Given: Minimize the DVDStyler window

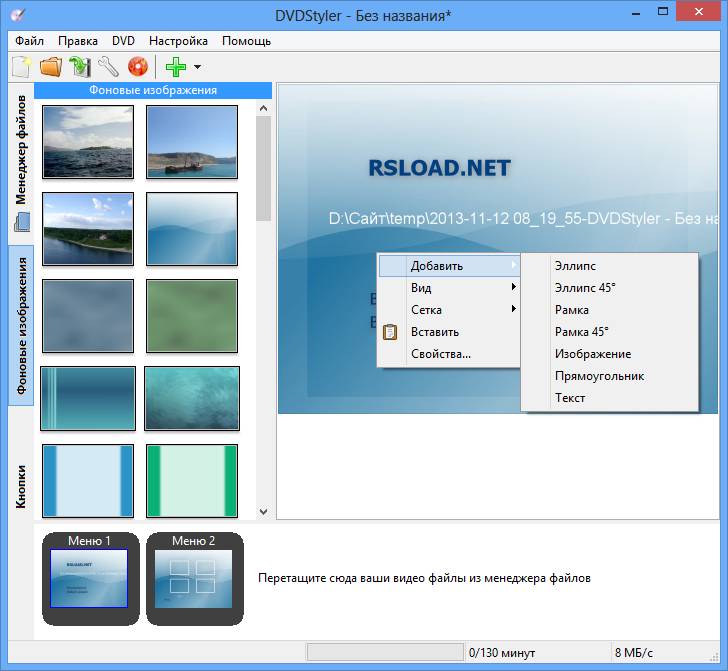Looking at the screenshot, I should coord(636,13).
